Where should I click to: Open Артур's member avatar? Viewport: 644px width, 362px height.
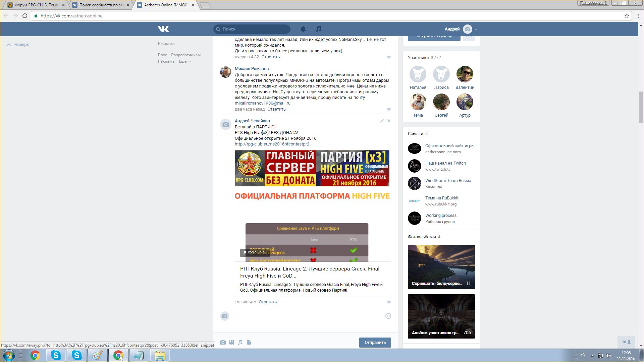465,102
